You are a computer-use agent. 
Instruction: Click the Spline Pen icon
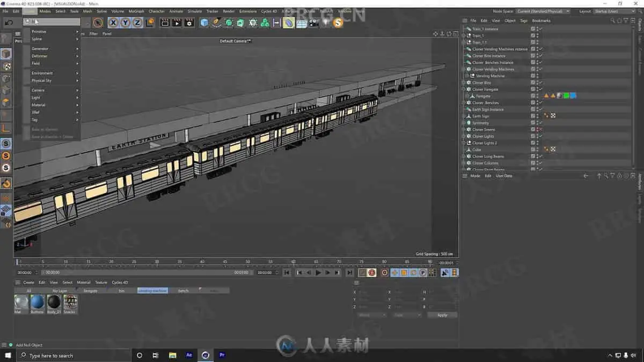pyautogui.click(x=217, y=23)
